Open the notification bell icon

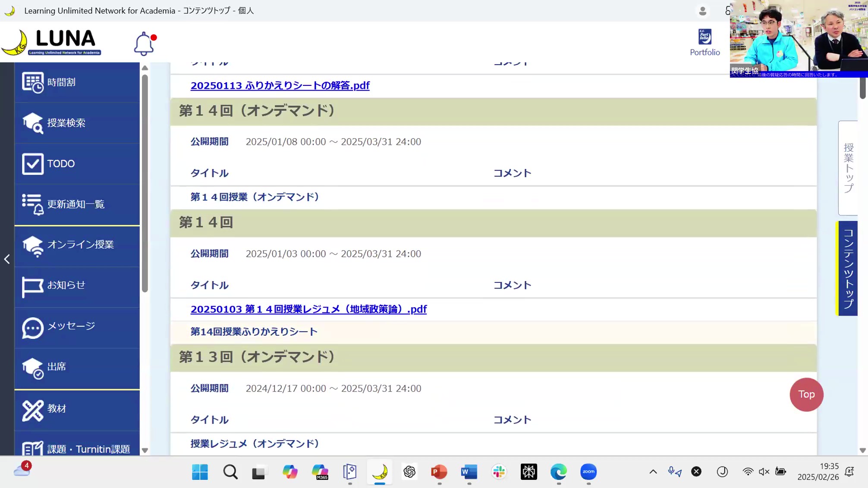tap(144, 44)
